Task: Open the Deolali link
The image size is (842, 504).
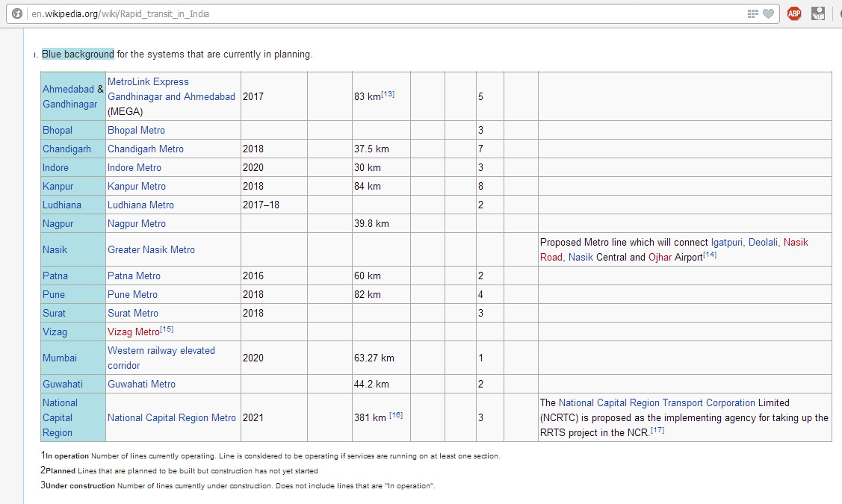Action: pyautogui.click(x=763, y=242)
